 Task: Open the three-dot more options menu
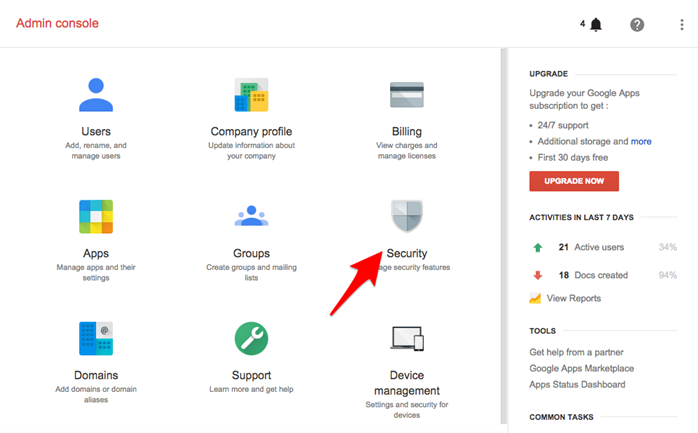point(681,24)
